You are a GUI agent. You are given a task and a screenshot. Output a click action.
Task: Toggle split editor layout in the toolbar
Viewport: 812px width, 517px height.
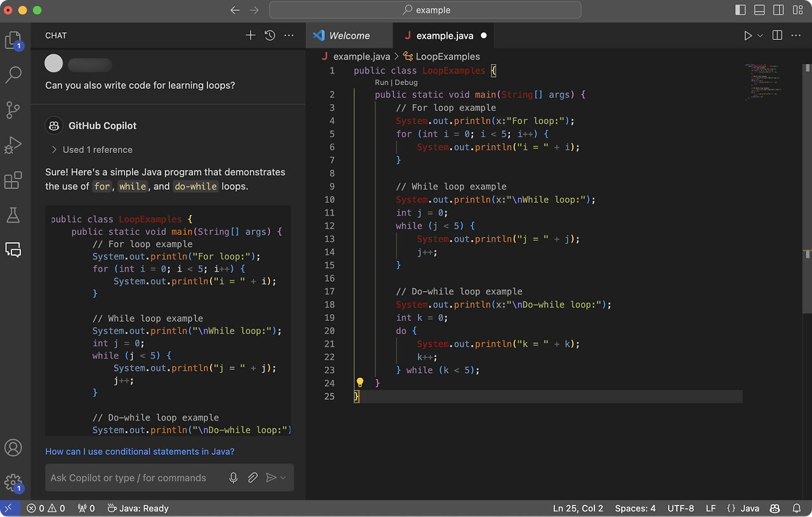[x=777, y=36]
